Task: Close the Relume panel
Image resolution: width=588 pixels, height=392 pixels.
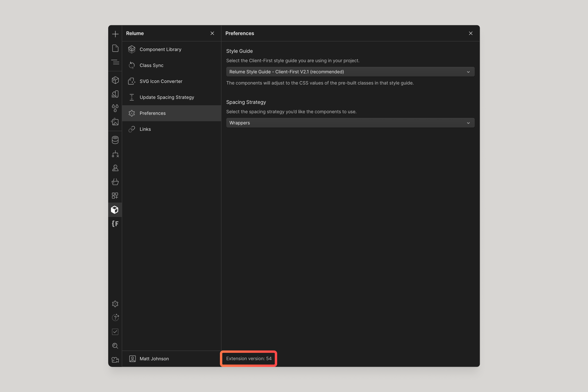Action: [212, 33]
